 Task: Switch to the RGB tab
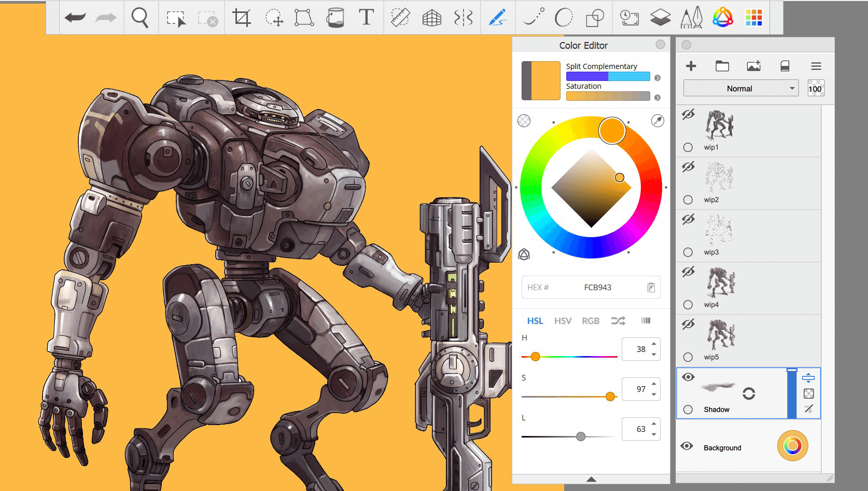(590, 321)
